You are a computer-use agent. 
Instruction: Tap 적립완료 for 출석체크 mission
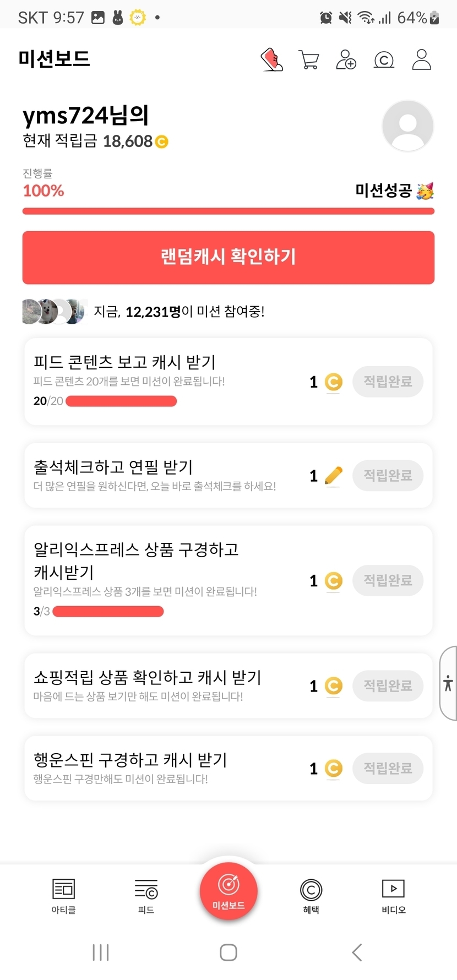click(388, 475)
